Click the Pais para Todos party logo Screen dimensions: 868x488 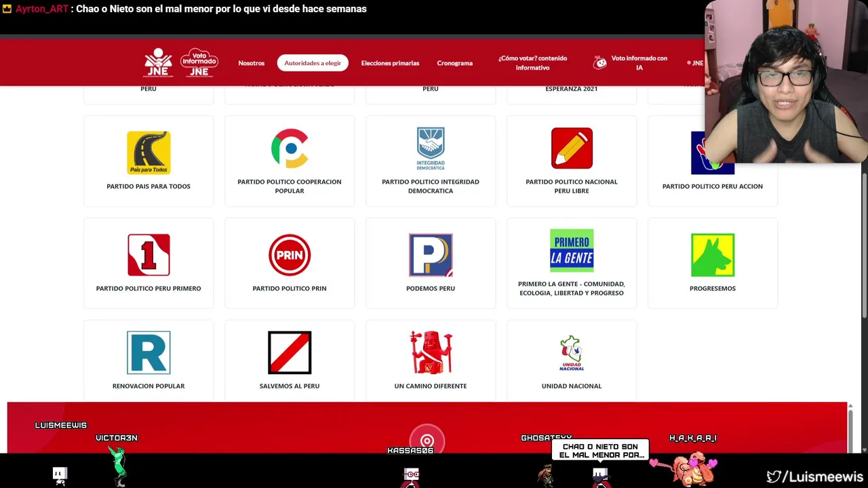pyautogui.click(x=149, y=152)
